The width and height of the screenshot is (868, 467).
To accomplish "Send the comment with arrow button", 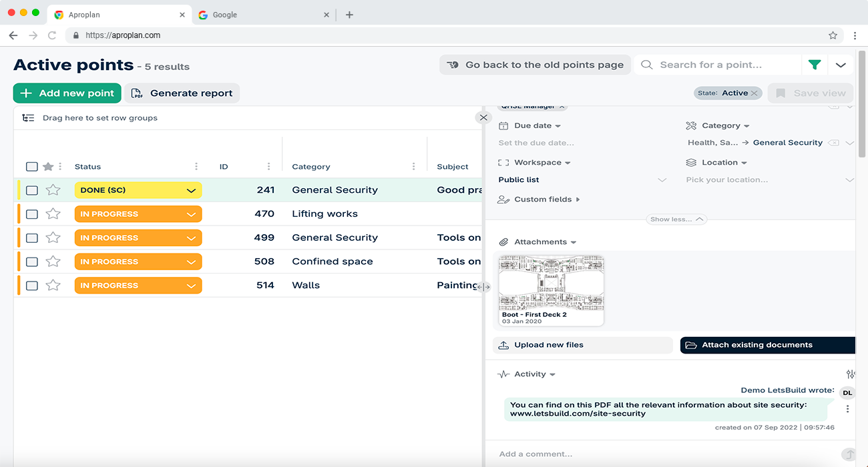I will 849,454.
